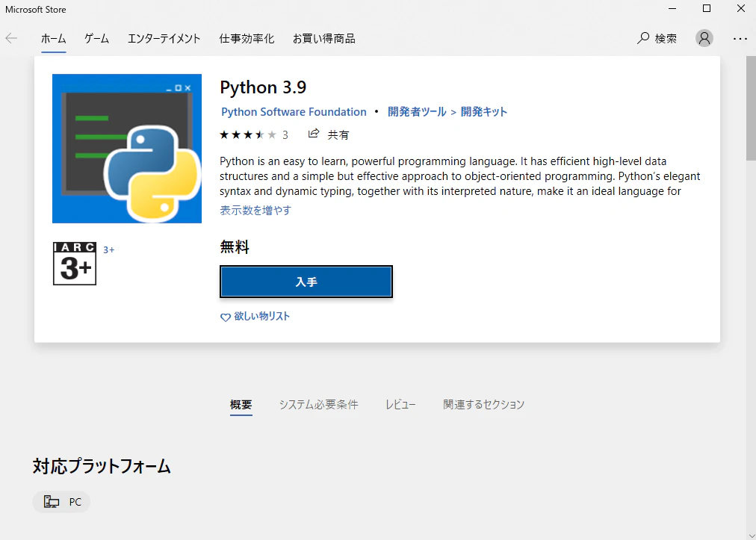756x540 pixels.
Task: Click the star rating row
Action: point(248,134)
